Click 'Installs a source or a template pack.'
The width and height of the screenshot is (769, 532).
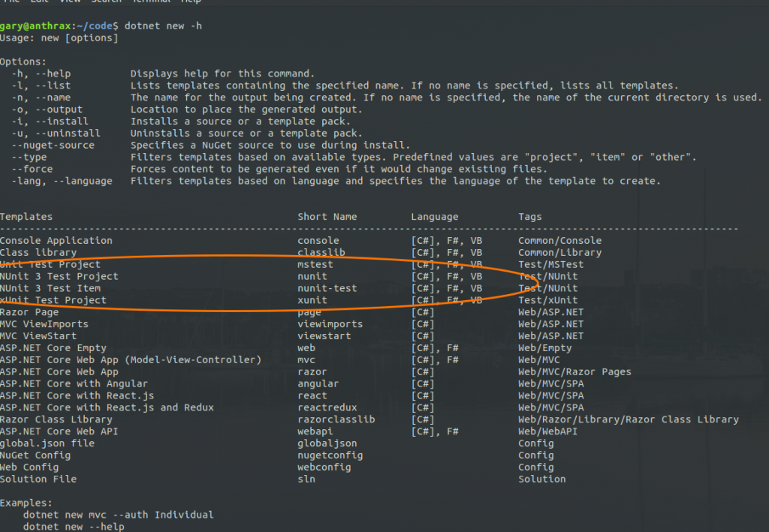pos(240,121)
